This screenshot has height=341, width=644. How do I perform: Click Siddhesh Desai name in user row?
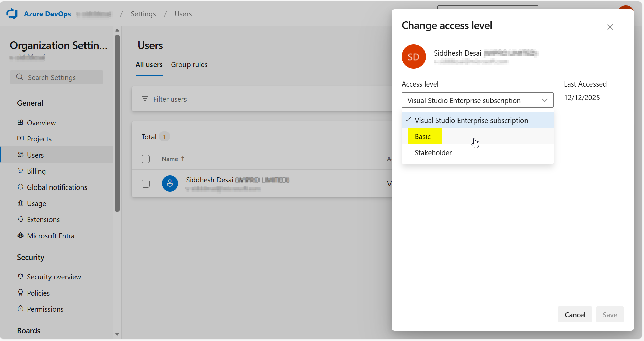(x=209, y=180)
